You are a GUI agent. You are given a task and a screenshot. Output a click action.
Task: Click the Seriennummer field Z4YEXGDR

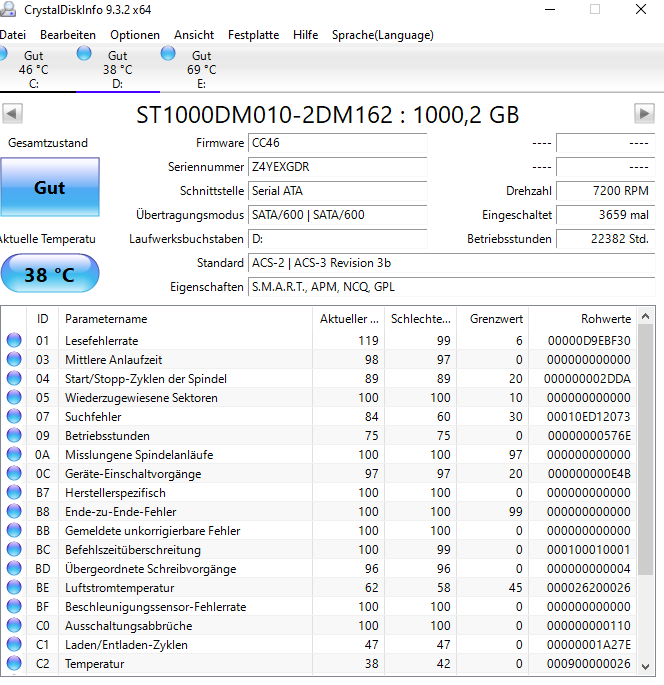click(x=337, y=167)
